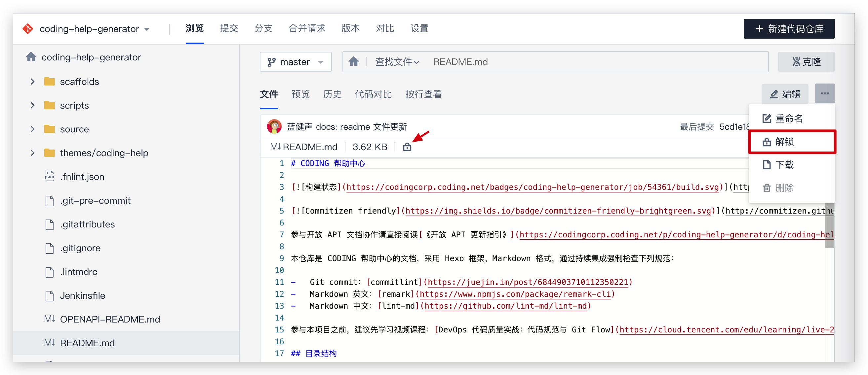Click the scaffolds folder icon
The height and width of the screenshot is (375, 868).
click(x=50, y=82)
